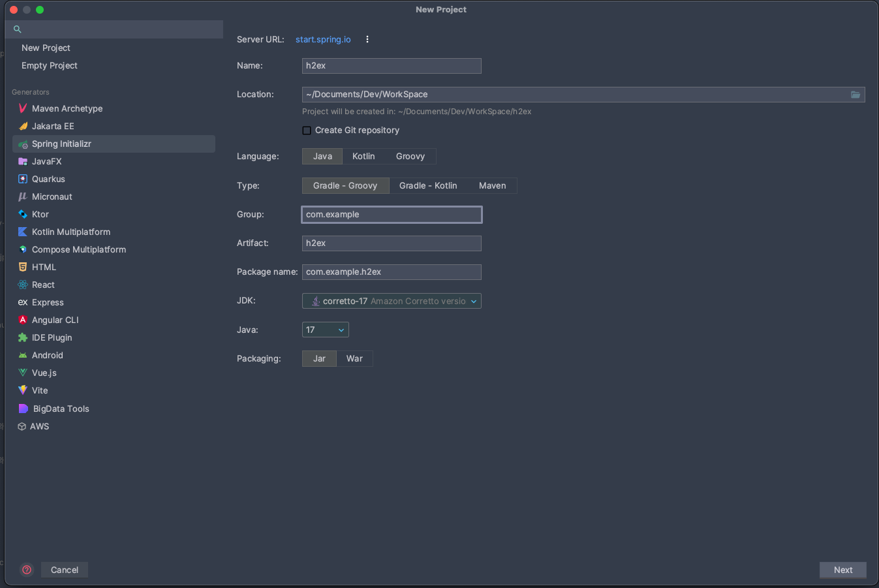Click the start.spring.io link

[323, 39]
